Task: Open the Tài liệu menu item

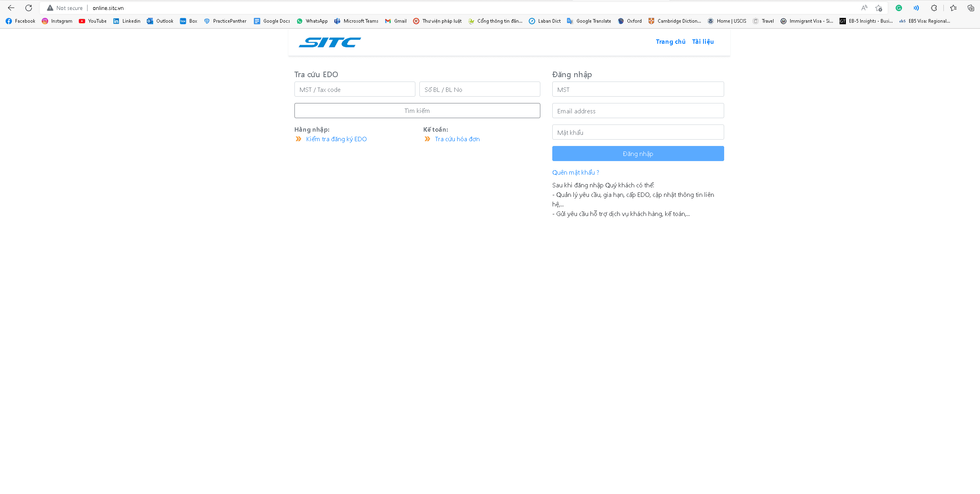Action: (703, 42)
